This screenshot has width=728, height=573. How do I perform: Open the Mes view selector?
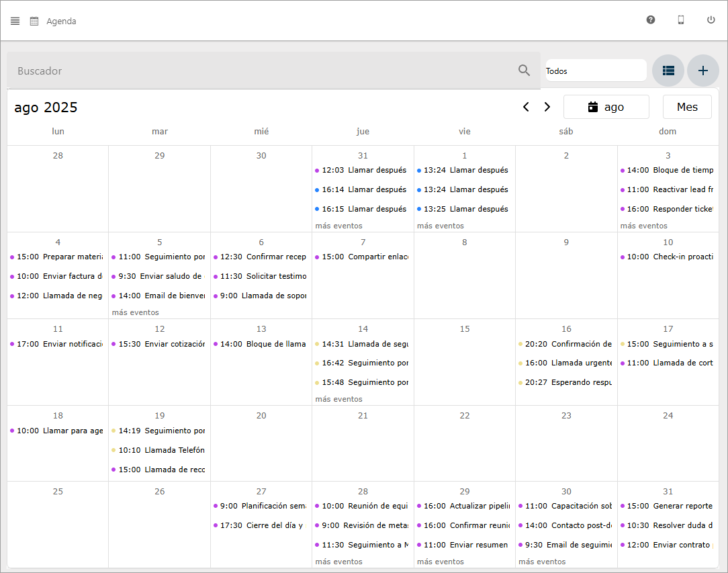pos(686,107)
